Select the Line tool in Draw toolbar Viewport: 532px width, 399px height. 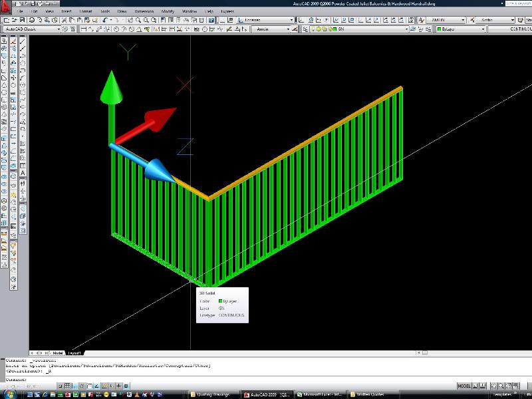pyautogui.click(x=23, y=41)
